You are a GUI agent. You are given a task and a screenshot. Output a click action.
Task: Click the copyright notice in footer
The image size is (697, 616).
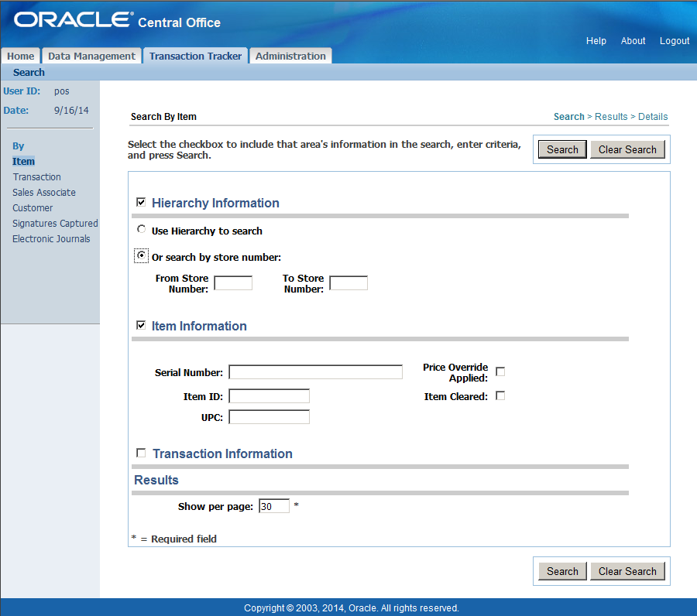pos(351,608)
